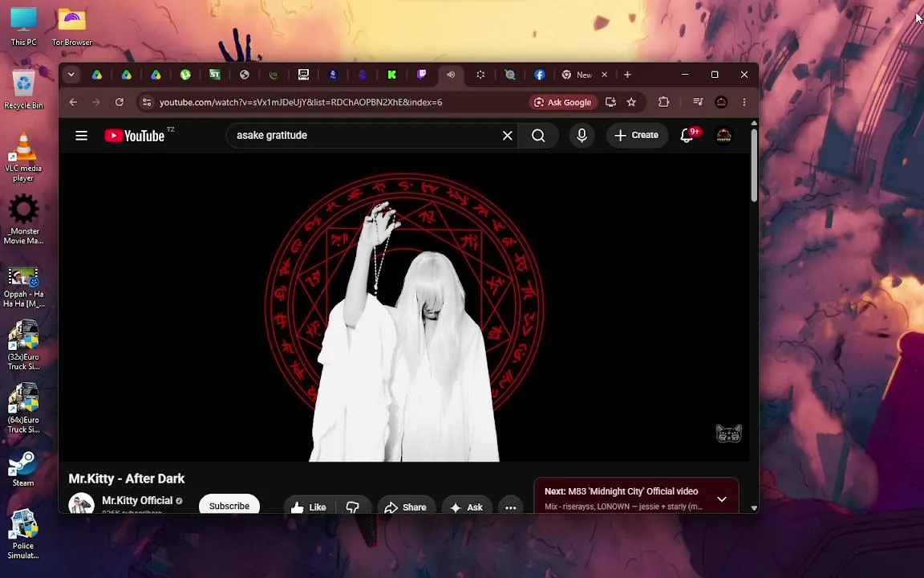
Task: Click the Ask AI button under video
Action: (x=467, y=507)
